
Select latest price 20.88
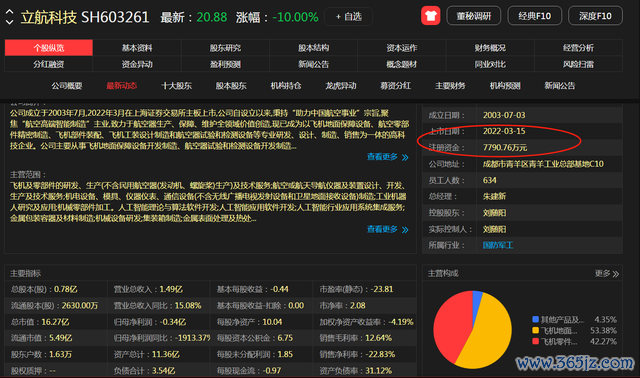tap(211, 17)
